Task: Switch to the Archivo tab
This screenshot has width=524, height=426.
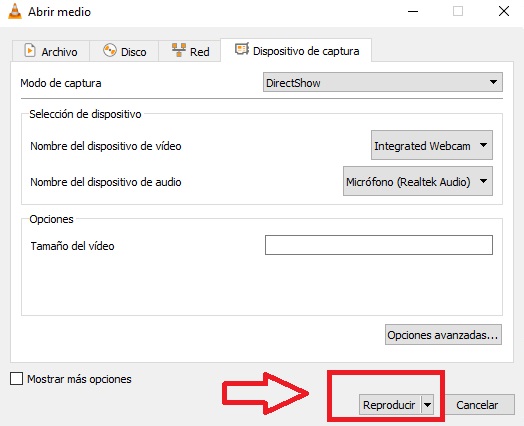Action: 51,51
